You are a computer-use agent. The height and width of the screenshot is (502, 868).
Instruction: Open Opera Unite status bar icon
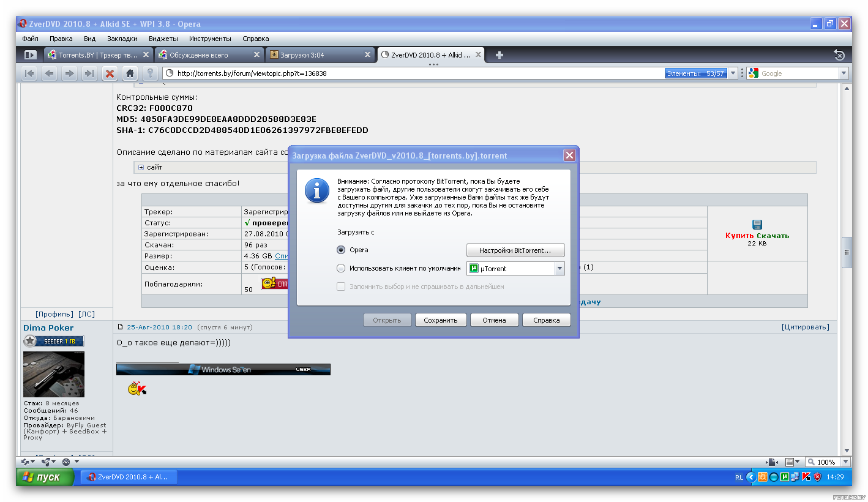pos(48,462)
